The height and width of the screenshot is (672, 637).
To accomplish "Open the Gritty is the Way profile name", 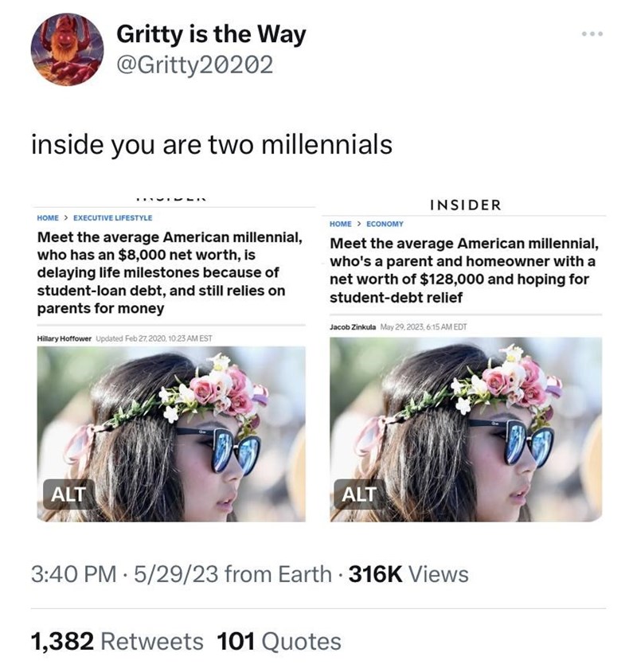I will tap(210, 34).
